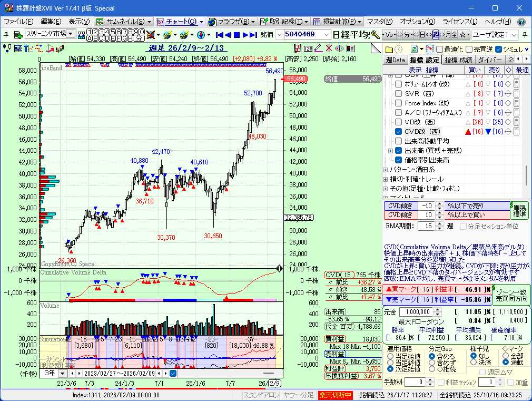The height and width of the screenshot is (401, 532).
Task: Click the blue stop playback square
Action: [x=237, y=35]
